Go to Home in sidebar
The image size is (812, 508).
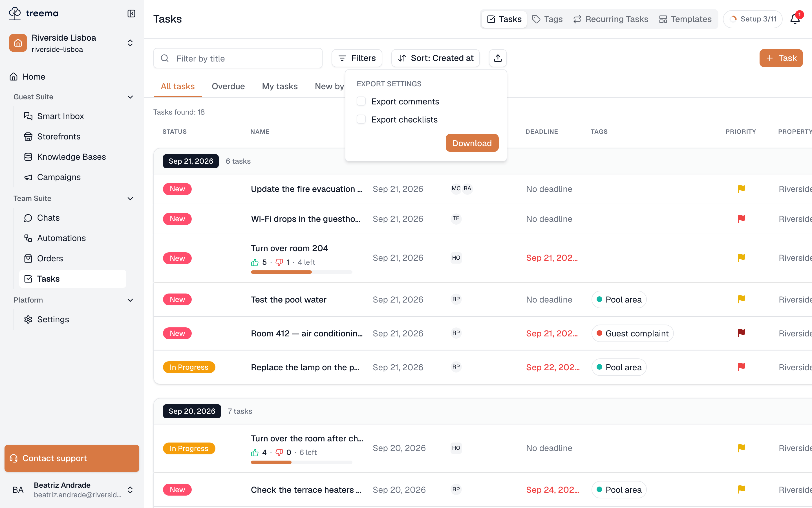[x=72, y=76]
